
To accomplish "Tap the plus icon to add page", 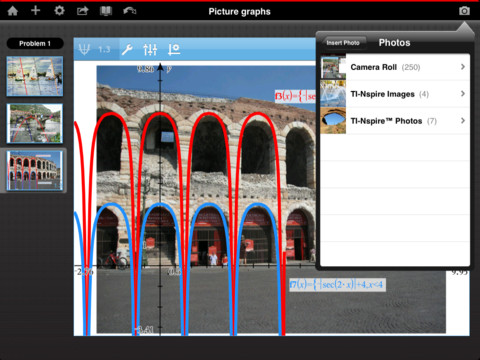I will (x=35, y=11).
